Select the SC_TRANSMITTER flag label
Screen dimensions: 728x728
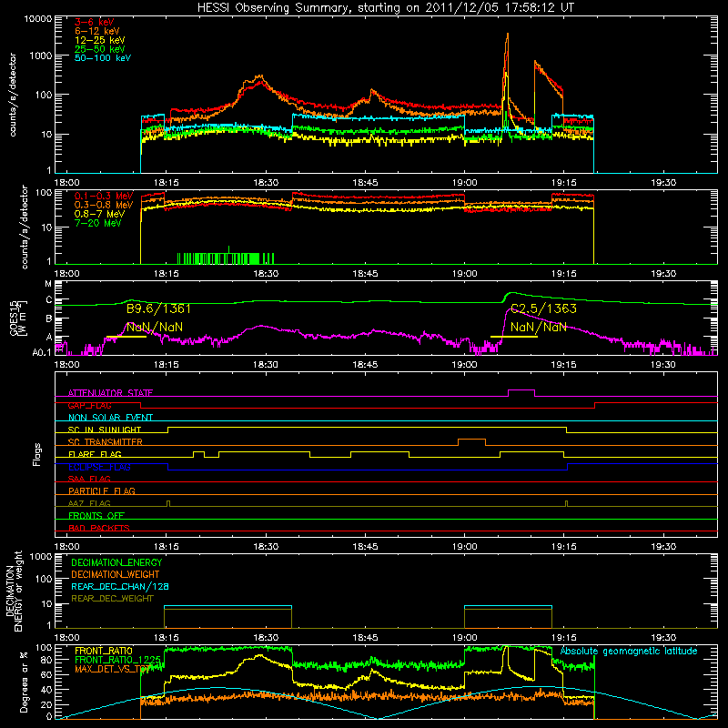pyautogui.click(x=106, y=441)
